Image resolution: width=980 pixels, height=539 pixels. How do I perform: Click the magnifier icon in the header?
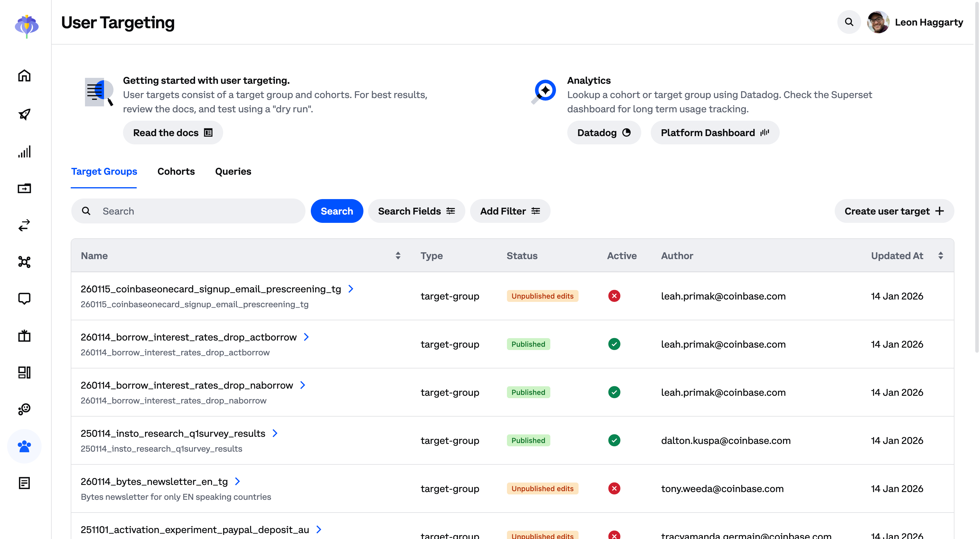click(x=849, y=22)
